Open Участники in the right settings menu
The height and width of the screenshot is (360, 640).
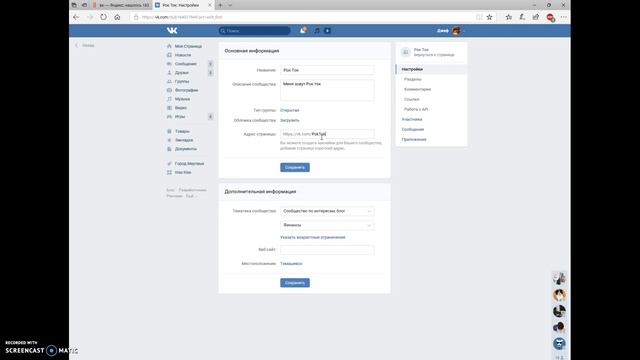(x=412, y=120)
